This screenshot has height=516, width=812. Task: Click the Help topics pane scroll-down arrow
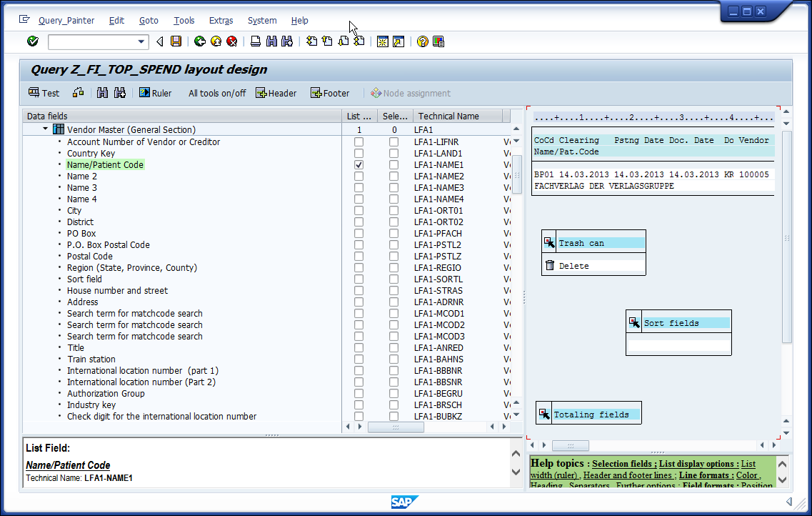pyautogui.click(x=783, y=480)
